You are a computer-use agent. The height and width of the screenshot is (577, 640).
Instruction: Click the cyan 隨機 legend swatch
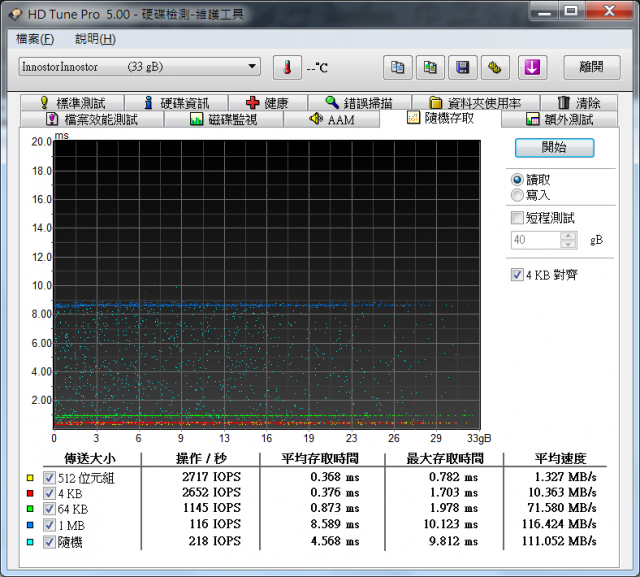click(x=30, y=542)
